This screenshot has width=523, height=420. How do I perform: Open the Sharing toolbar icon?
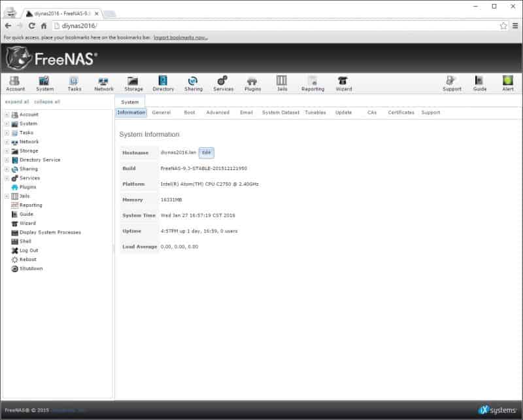tap(193, 84)
